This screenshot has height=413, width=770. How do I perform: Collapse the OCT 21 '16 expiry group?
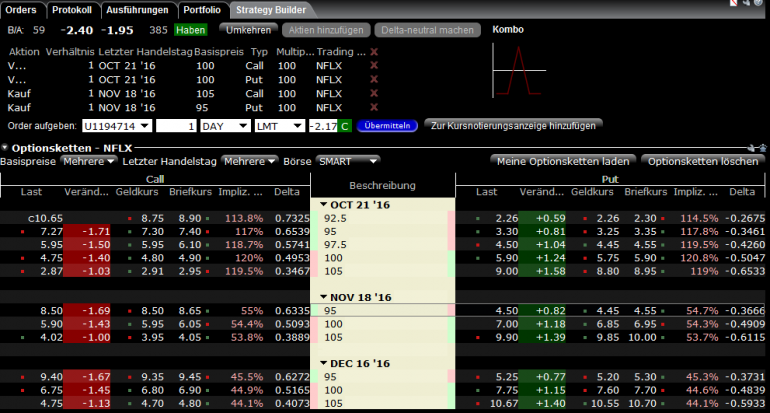click(x=324, y=204)
